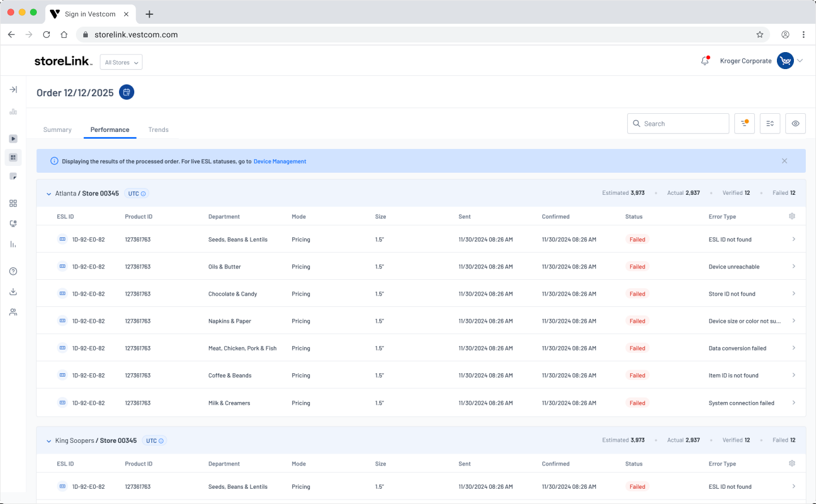This screenshot has height=504, width=816.
Task: Open the users icon in sidebar
Action: coord(13,312)
